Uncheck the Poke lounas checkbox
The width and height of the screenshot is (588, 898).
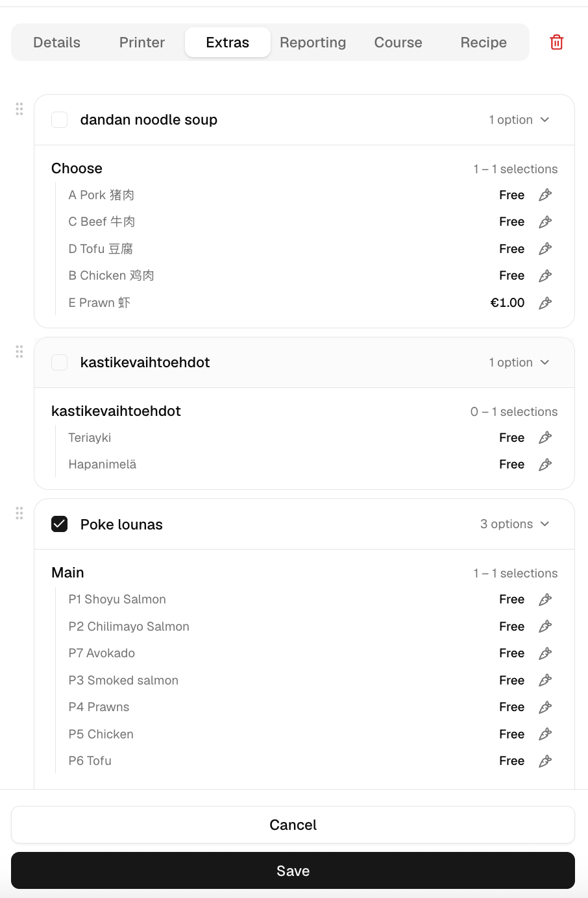click(60, 524)
